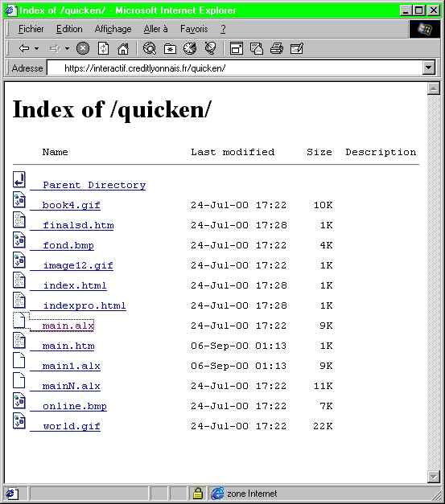Go to the Home page icon

point(123,49)
